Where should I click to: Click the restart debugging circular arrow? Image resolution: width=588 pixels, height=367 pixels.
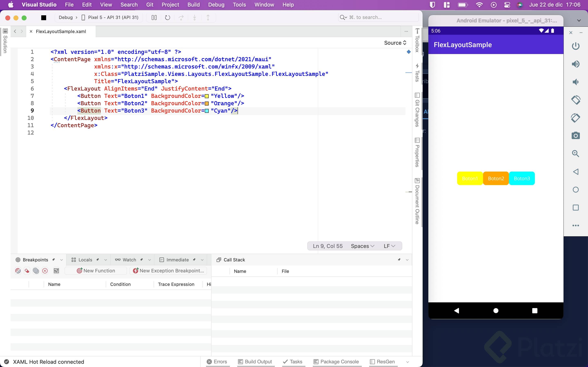coord(167,18)
